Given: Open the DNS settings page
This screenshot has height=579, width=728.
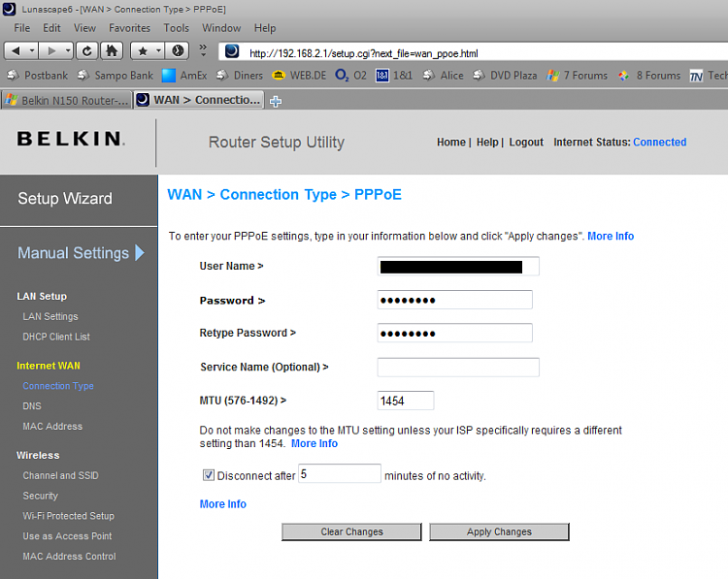Looking at the screenshot, I should [x=32, y=406].
